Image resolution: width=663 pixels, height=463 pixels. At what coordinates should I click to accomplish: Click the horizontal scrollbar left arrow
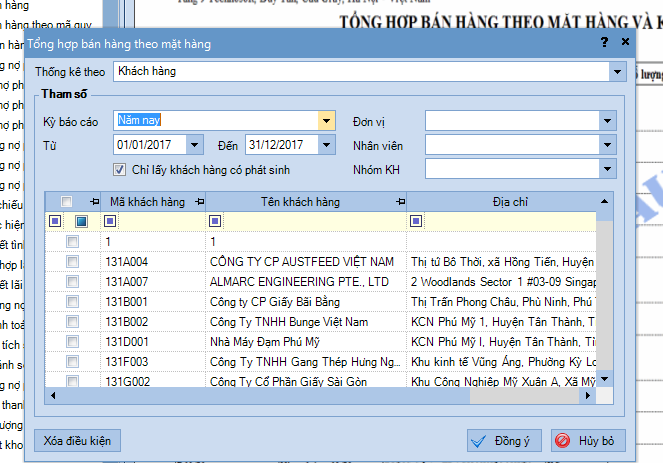[x=53, y=396]
